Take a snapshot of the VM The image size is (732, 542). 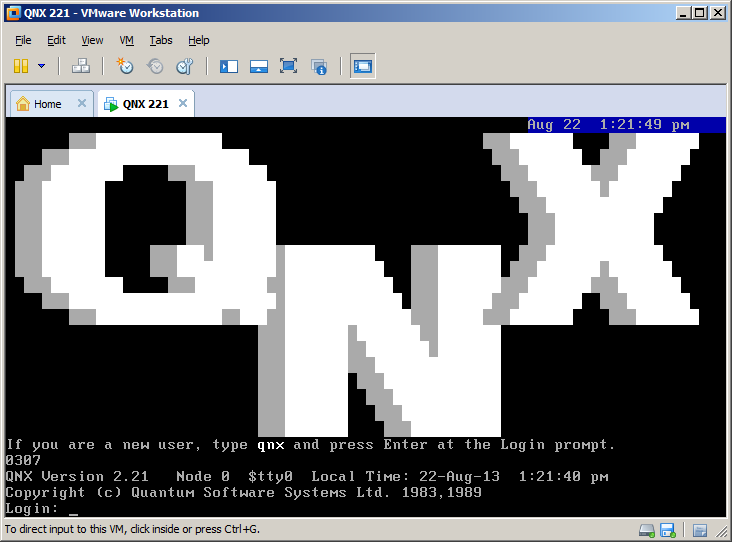tap(125, 66)
